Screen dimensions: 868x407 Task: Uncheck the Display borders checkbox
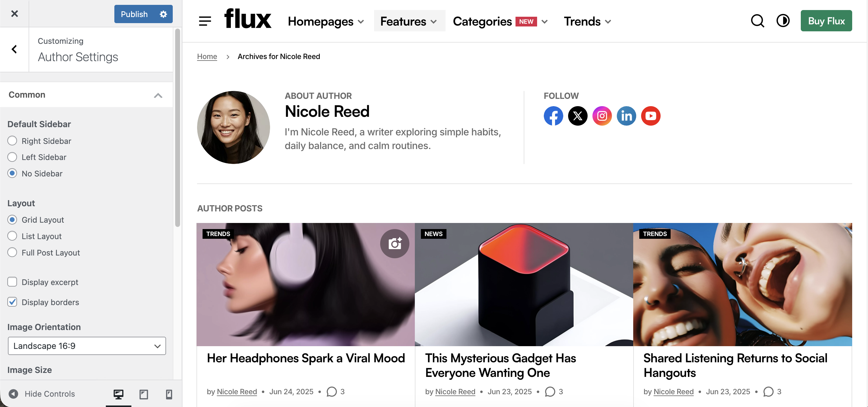point(12,302)
